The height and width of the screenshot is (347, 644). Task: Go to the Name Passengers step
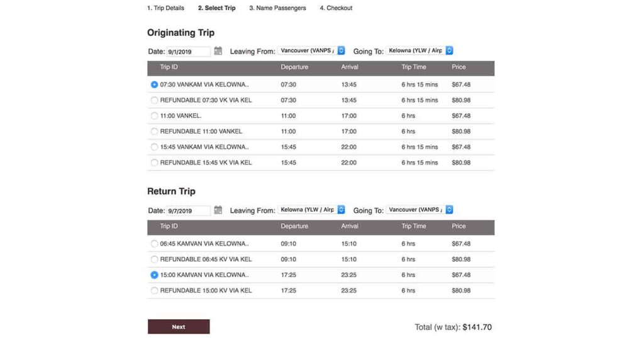277,8
